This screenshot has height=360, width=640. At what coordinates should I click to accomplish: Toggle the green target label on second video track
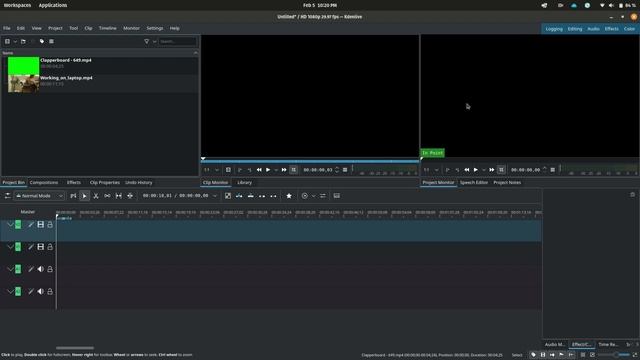tap(18, 247)
